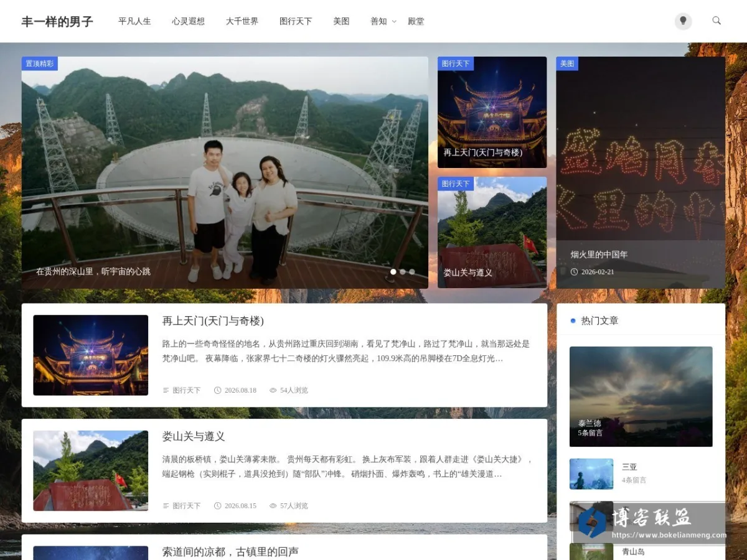Click the eye icon beside 57人浏览

273,506
